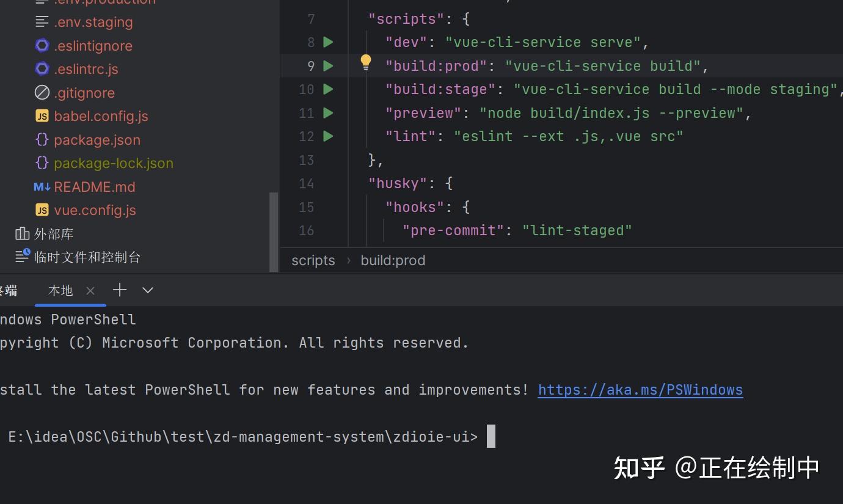843x504 pixels.
Task: Expand the 外部库 node
Action: pos(54,234)
